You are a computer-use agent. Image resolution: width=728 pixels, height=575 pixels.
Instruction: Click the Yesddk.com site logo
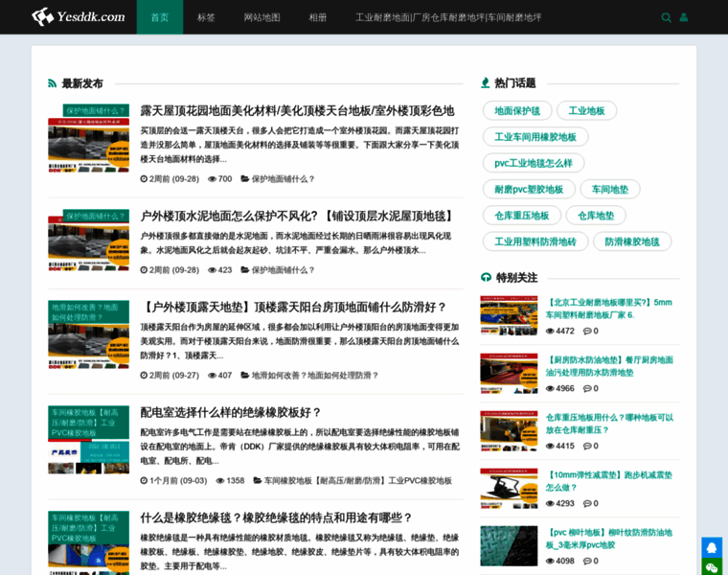(79, 16)
